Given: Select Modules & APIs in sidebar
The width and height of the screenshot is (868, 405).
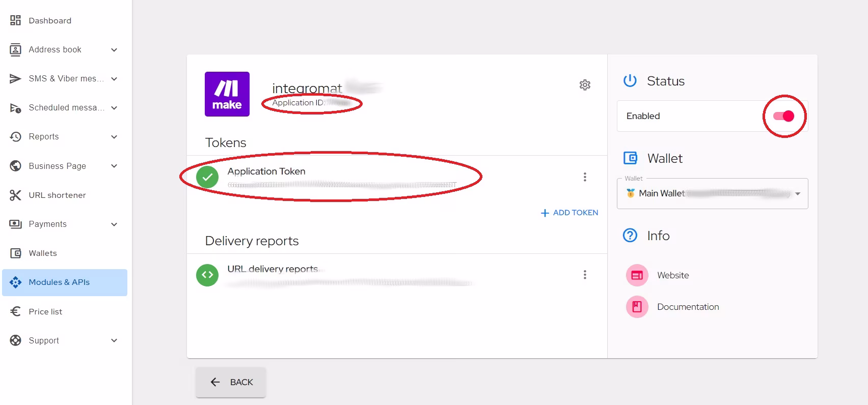Looking at the screenshot, I should click(65, 282).
